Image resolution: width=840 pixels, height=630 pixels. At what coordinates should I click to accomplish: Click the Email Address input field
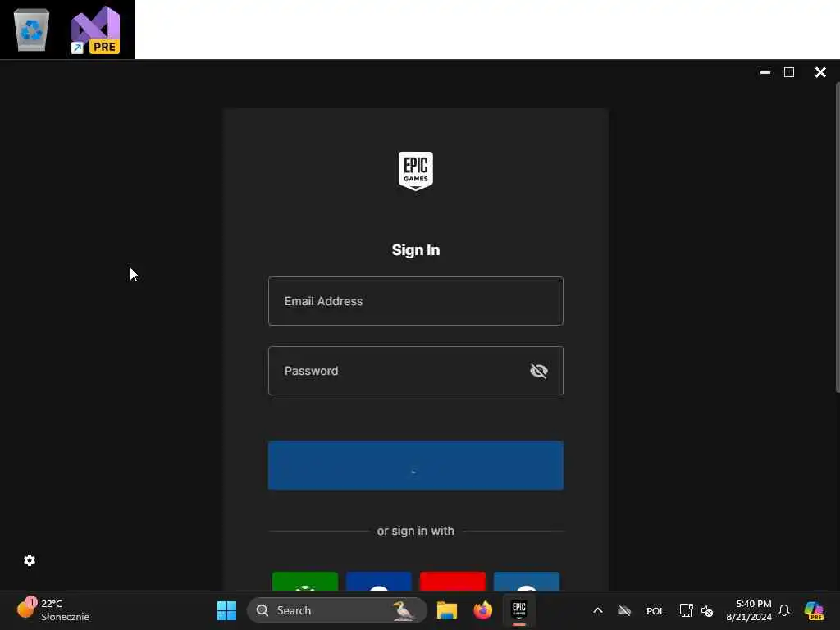tap(415, 301)
